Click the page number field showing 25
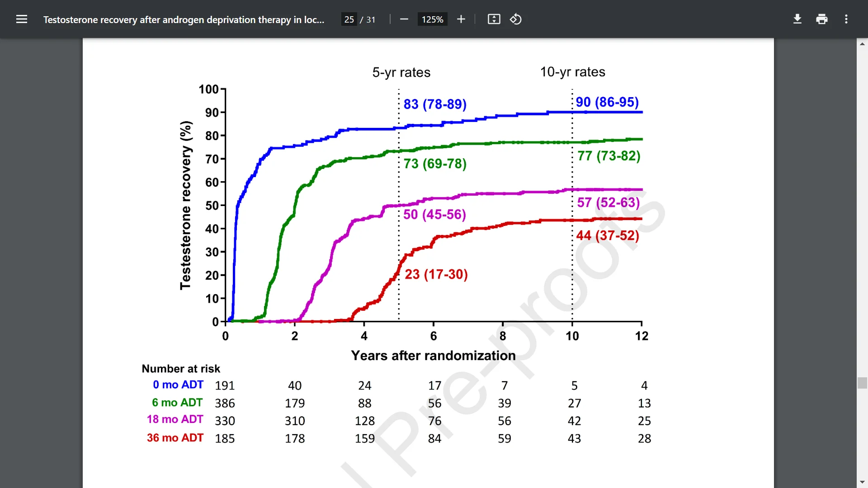Screen dimensions: 868x488 point(349,19)
